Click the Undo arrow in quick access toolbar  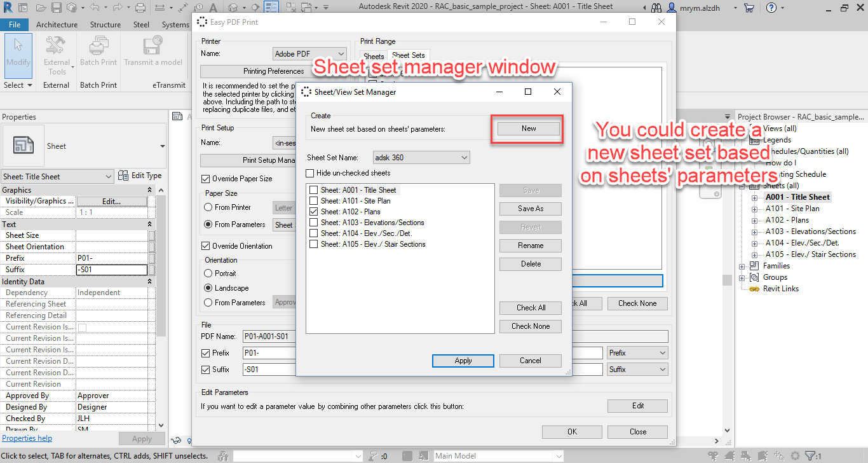point(95,8)
